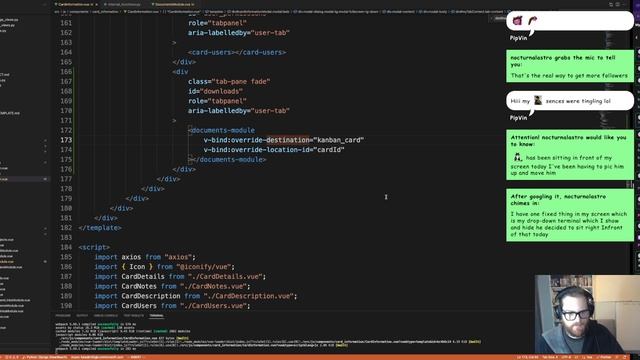Click the import axios line

tap(145, 257)
